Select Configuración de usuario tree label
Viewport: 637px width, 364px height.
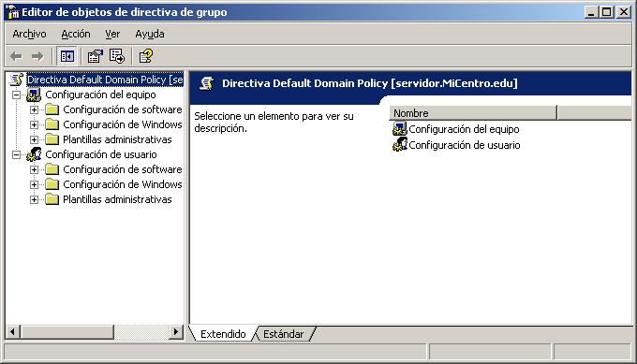click(101, 154)
